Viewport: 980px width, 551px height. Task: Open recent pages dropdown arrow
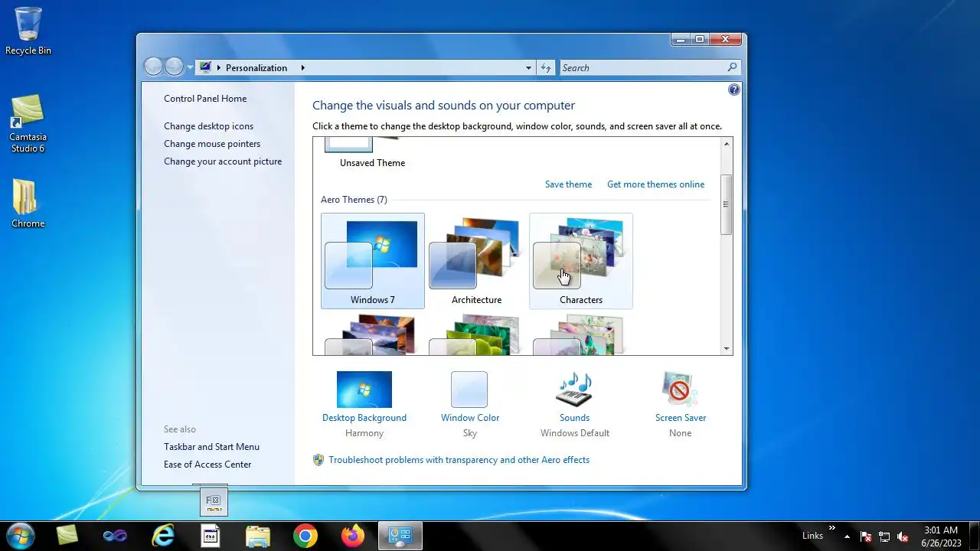tap(190, 68)
